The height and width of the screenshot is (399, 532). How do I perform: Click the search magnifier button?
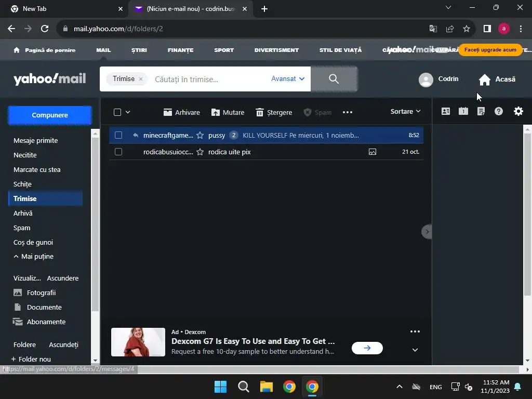pyautogui.click(x=334, y=79)
